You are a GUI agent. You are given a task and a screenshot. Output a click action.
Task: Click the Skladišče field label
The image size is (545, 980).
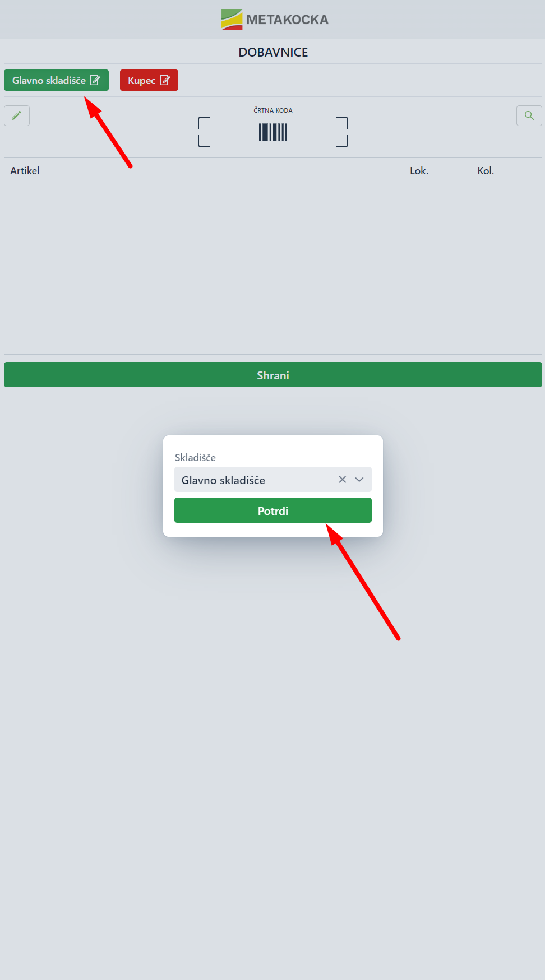tap(195, 458)
